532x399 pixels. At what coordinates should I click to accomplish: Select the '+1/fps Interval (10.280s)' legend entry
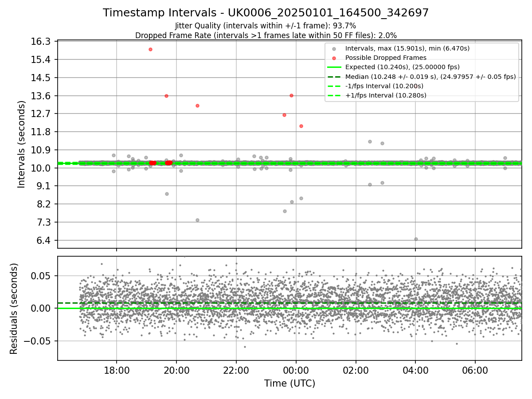coord(385,95)
